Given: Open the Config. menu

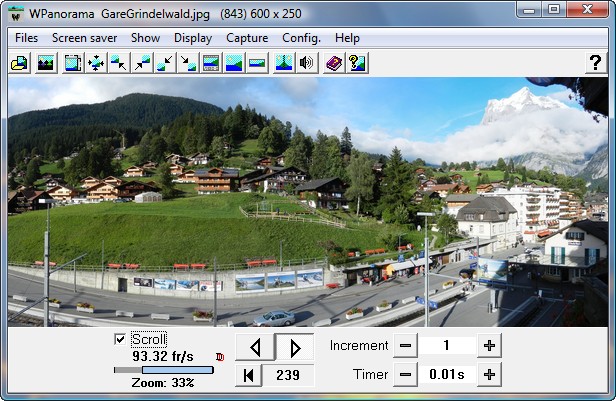Looking at the screenshot, I should pyautogui.click(x=301, y=38).
